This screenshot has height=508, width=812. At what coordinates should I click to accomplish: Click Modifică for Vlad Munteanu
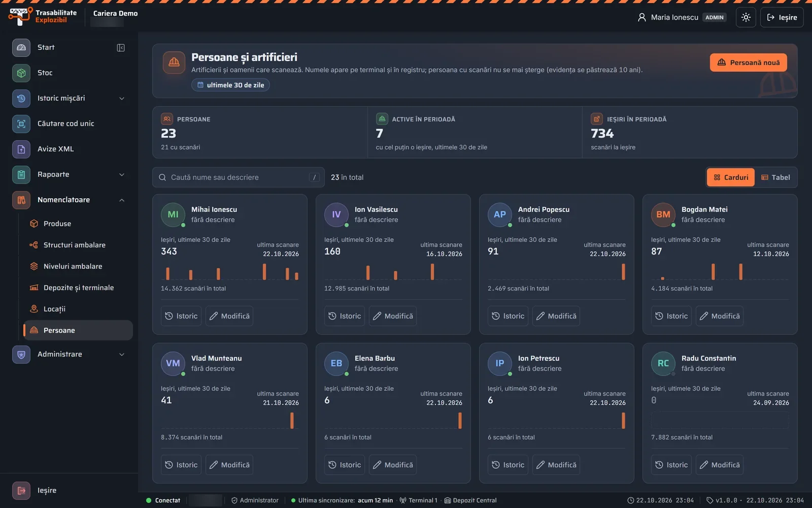point(229,465)
